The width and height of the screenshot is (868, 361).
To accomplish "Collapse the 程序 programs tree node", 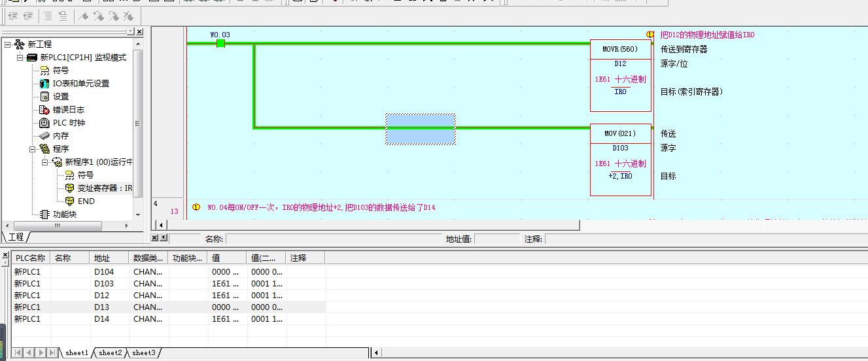I will point(33,149).
